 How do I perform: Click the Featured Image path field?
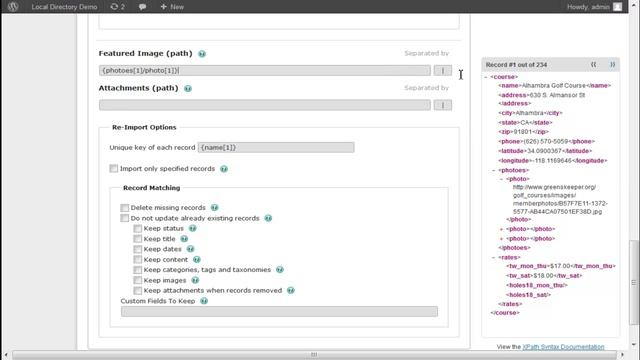[x=264, y=71]
